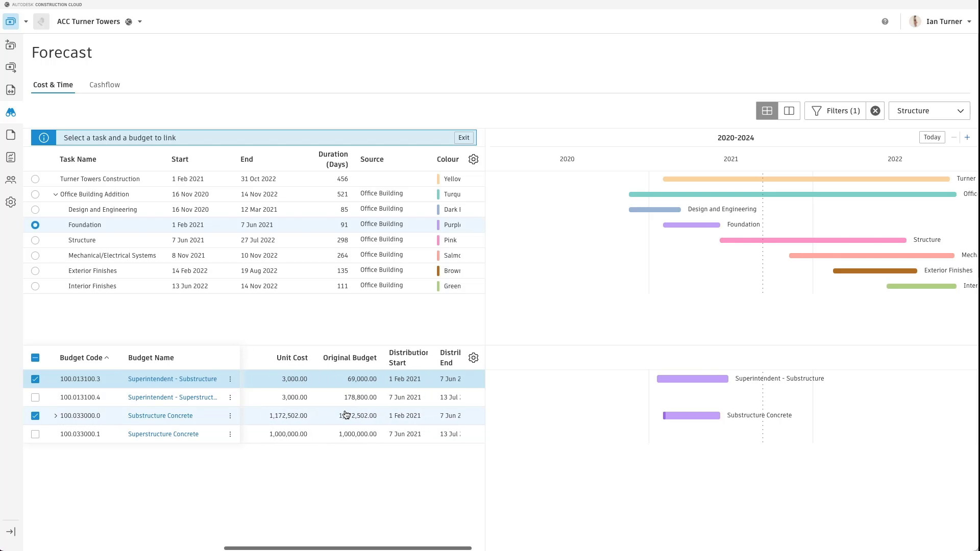Check the Superstructure Concrete budget checkbox
980x551 pixels.
point(35,434)
